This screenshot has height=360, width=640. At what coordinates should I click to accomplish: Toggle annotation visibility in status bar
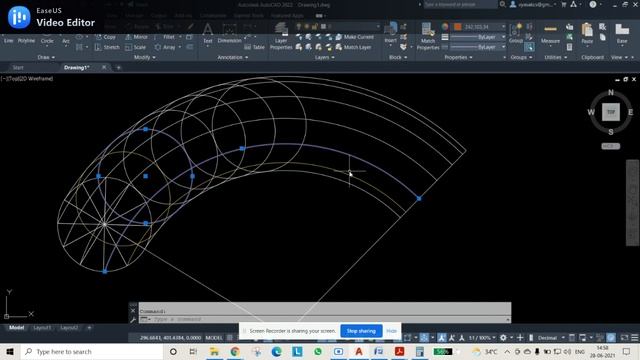(x=442, y=338)
